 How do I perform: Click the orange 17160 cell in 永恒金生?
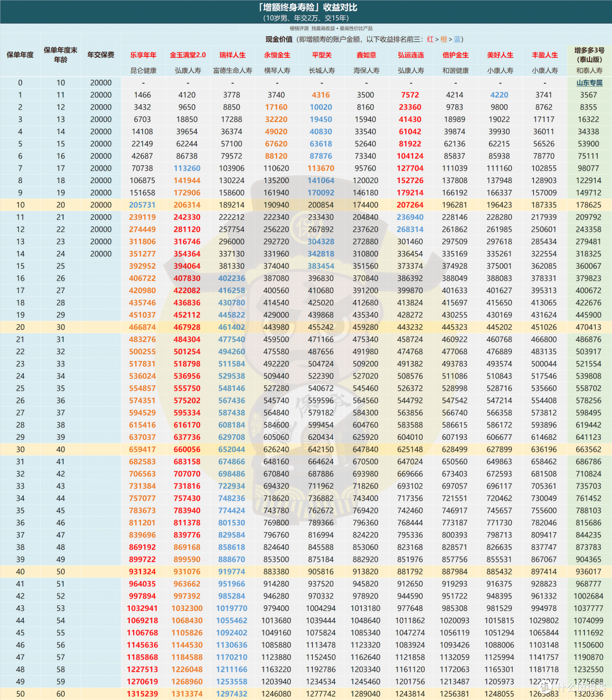point(277,107)
